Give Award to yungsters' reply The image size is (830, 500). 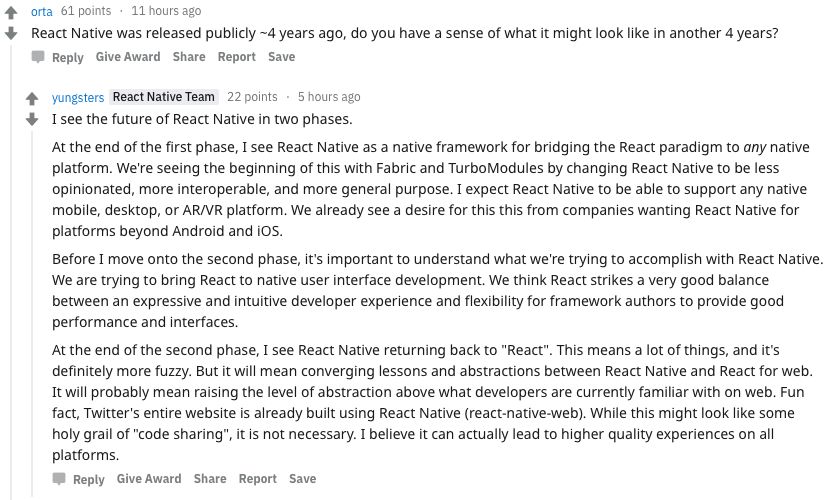(149, 479)
